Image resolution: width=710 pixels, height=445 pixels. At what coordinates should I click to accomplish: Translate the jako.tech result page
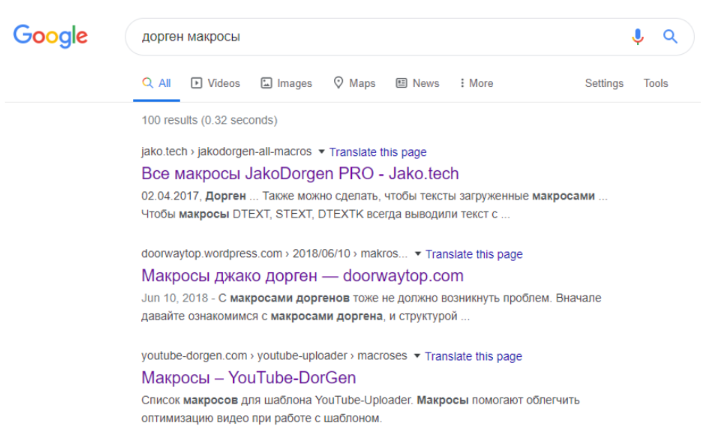pos(378,152)
